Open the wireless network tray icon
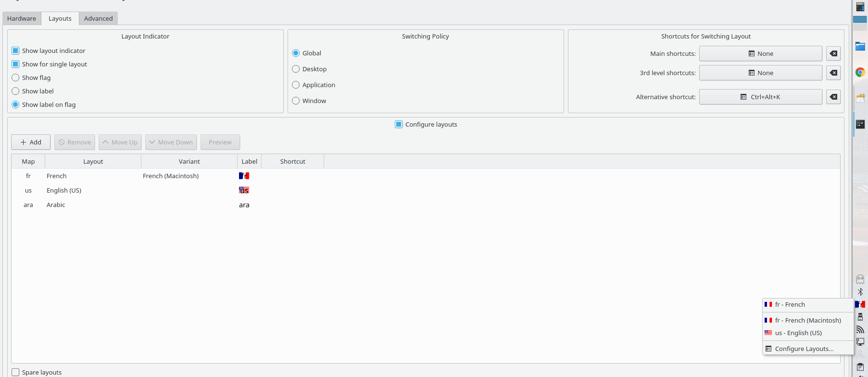 pos(860,329)
